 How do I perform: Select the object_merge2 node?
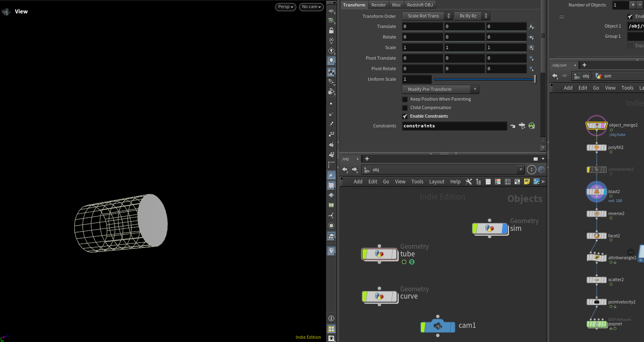click(597, 125)
